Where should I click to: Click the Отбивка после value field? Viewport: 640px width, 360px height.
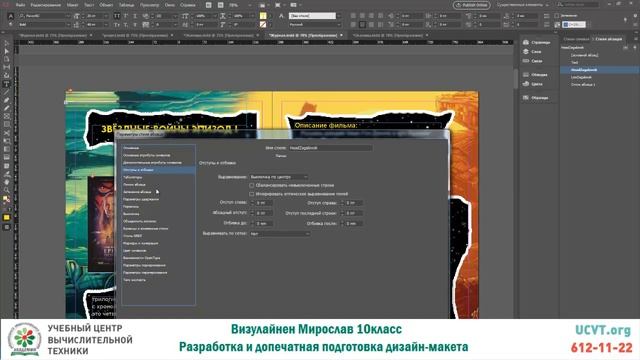354,224
